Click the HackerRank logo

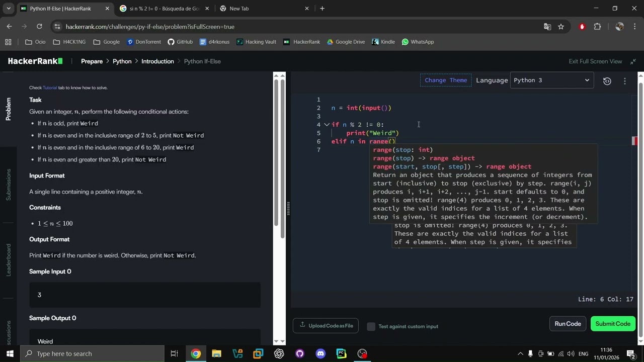[35, 61]
